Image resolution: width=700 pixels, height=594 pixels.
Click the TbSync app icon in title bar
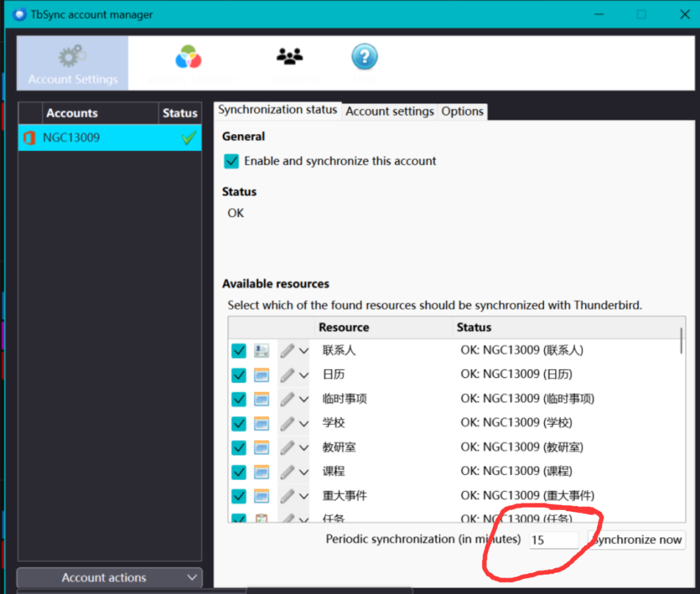20,14
